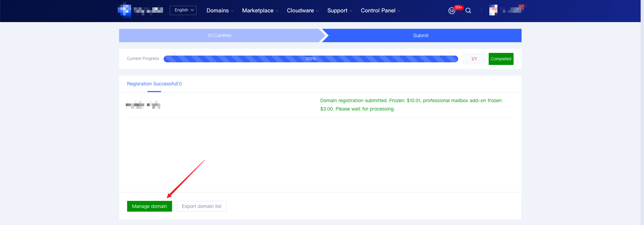Viewport: 644px width, 225px height.
Task: Click the account username in header
Action: tap(513, 9)
